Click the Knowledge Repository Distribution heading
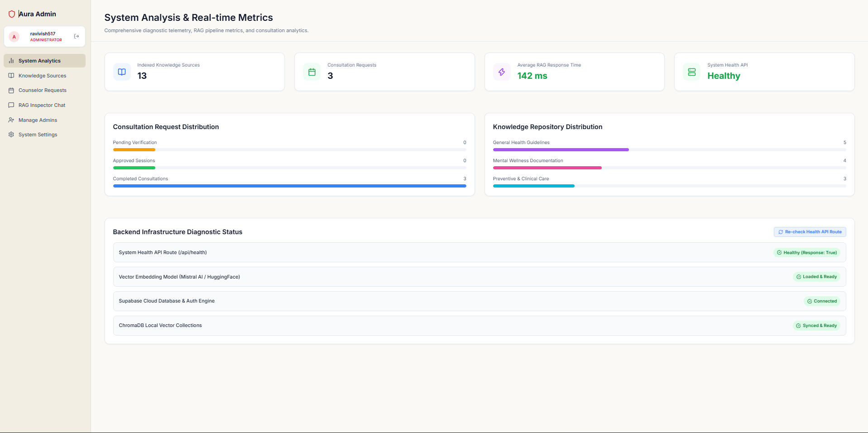This screenshot has width=868, height=433. [547, 127]
